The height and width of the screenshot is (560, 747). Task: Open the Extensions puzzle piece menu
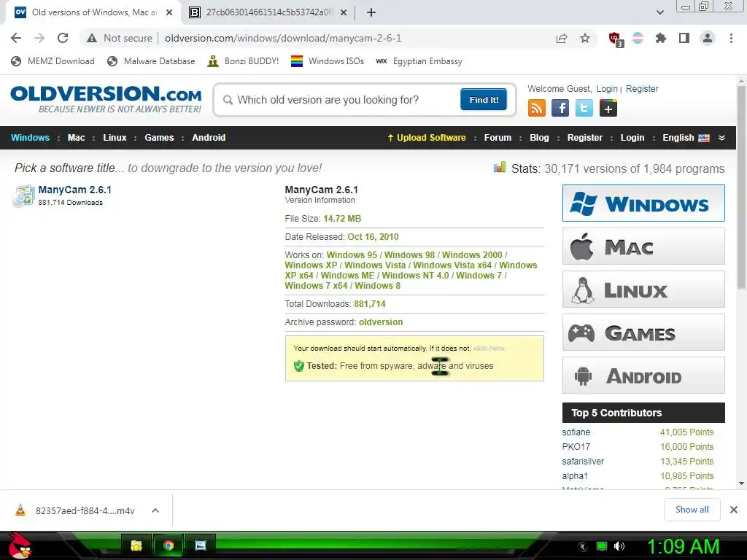tap(661, 38)
